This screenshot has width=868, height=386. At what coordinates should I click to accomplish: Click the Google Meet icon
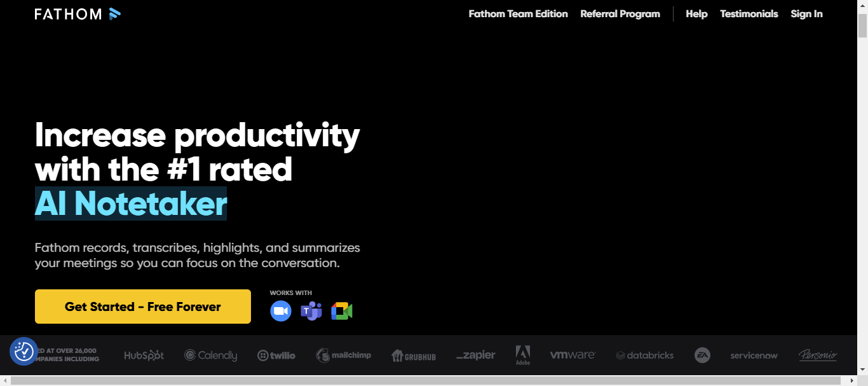[341, 311]
